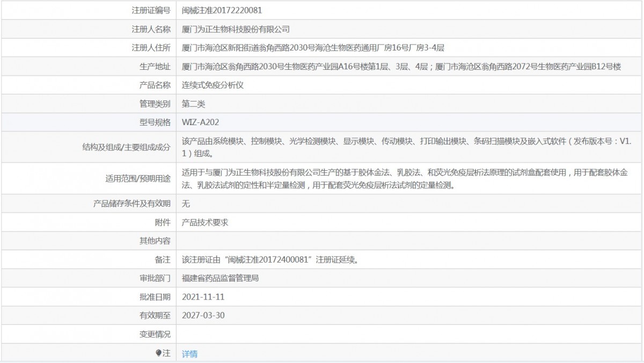
Task: Click the 产品储存条件及有效期 label
Action: [132, 204]
